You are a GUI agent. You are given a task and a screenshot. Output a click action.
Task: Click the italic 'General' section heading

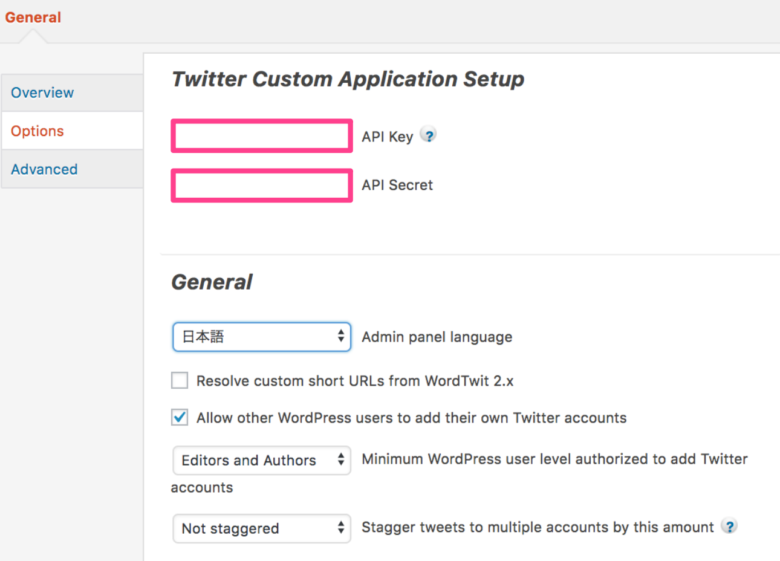[212, 282]
